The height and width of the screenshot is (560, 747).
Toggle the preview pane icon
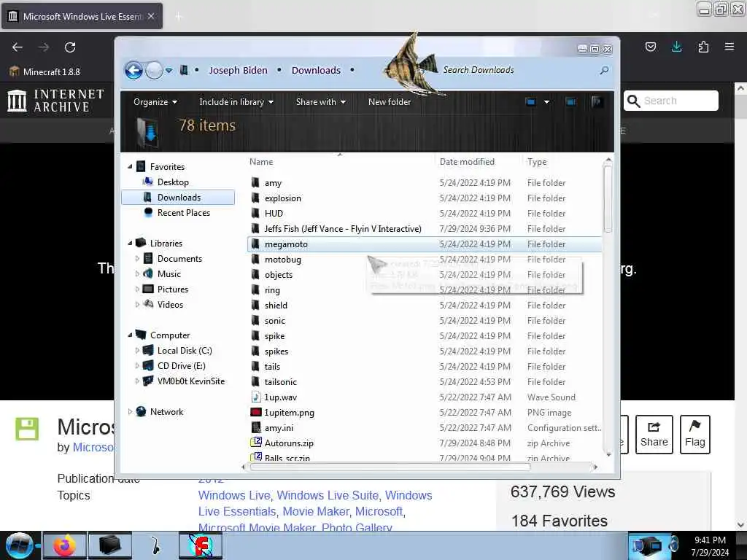570,102
